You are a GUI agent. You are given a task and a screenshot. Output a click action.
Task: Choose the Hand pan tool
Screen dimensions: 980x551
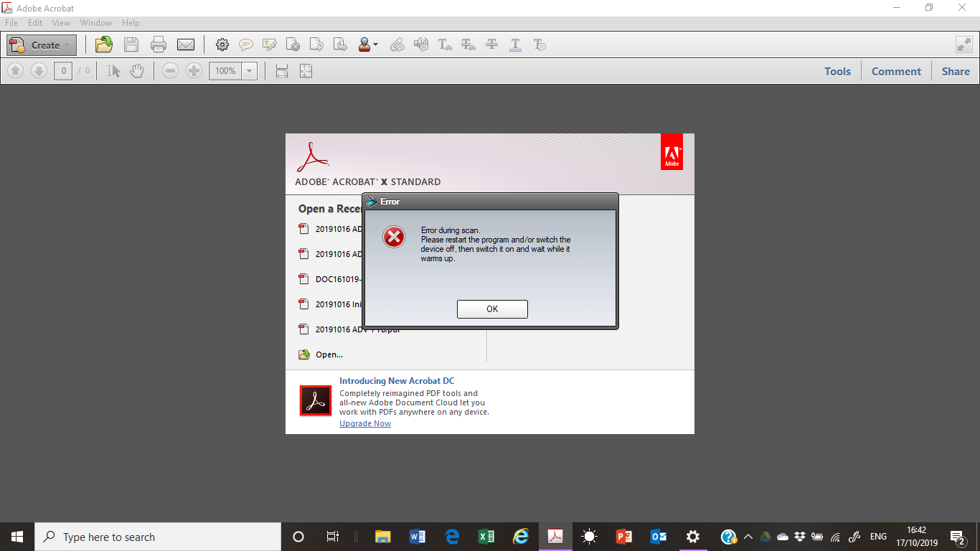click(136, 71)
